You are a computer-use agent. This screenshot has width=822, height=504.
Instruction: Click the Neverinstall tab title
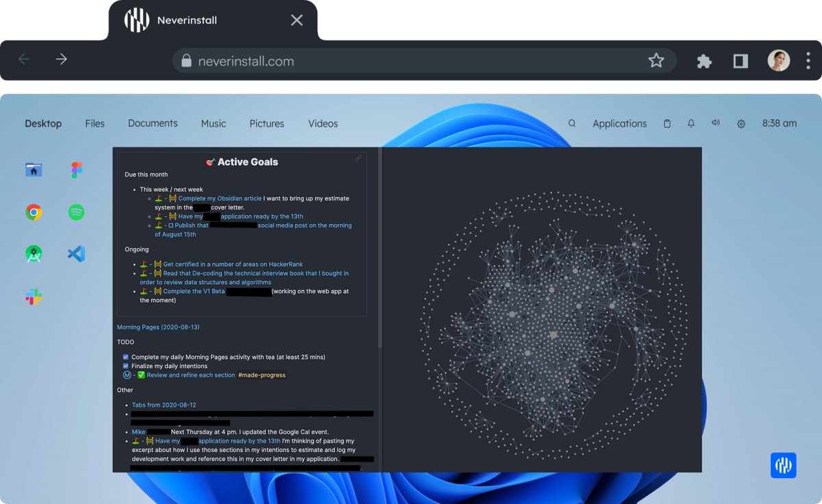pyautogui.click(x=187, y=20)
